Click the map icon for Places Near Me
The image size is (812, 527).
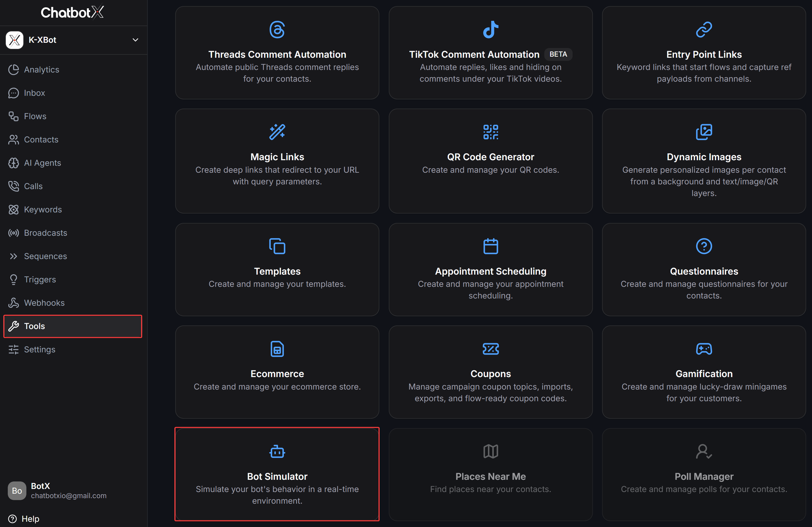[x=491, y=452]
